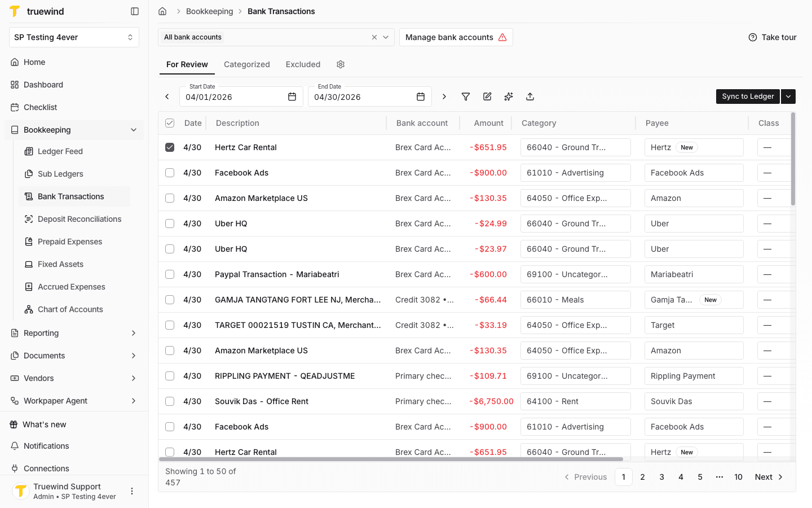Go to page 2
This screenshot has width=812, height=508.
click(x=642, y=477)
